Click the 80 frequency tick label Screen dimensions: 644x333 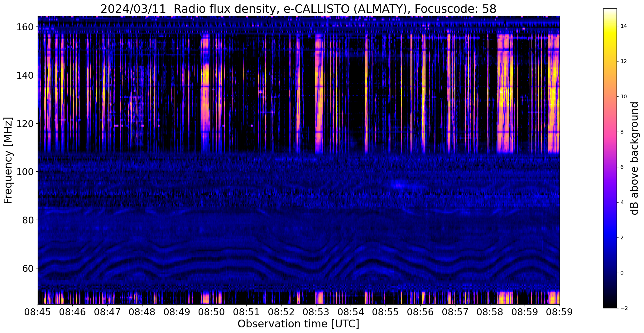28,220
